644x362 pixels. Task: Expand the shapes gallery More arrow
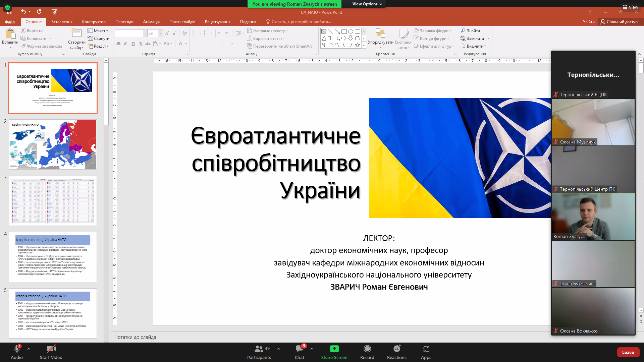click(x=364, y=45)
